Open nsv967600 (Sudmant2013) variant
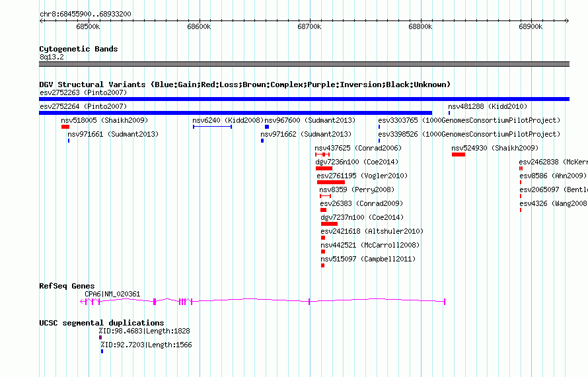The image size is (588, 377). click(310, 120)
